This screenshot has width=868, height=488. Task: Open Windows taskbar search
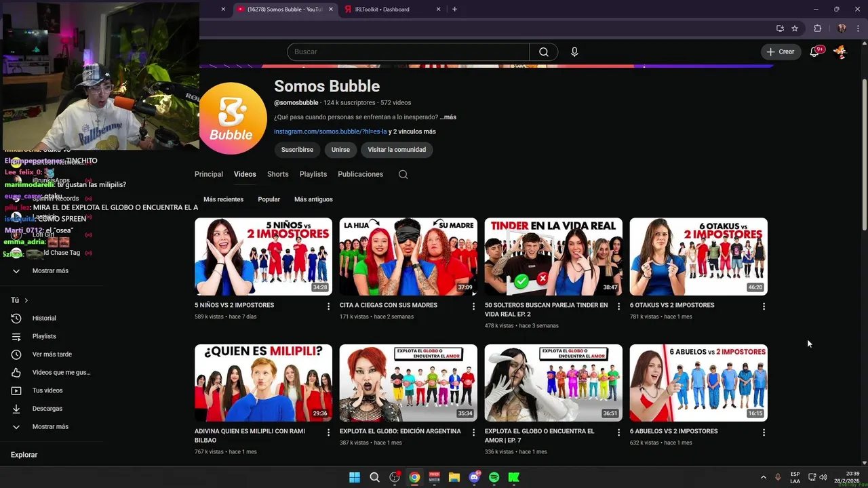tap(374, 477)
